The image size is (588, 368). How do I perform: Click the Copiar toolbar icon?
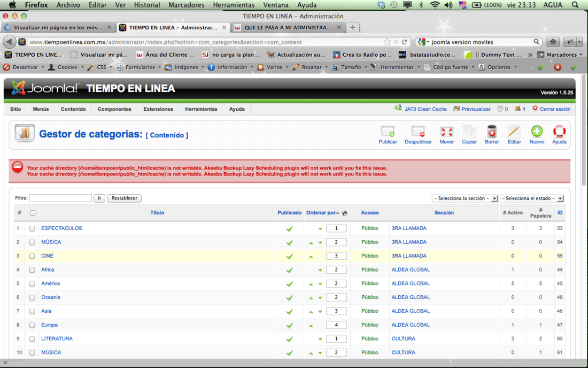tap(469, 132)
